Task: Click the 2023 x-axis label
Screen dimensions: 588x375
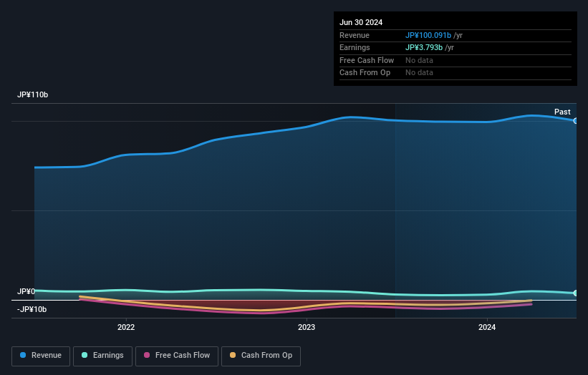Action: click(307, 327)
